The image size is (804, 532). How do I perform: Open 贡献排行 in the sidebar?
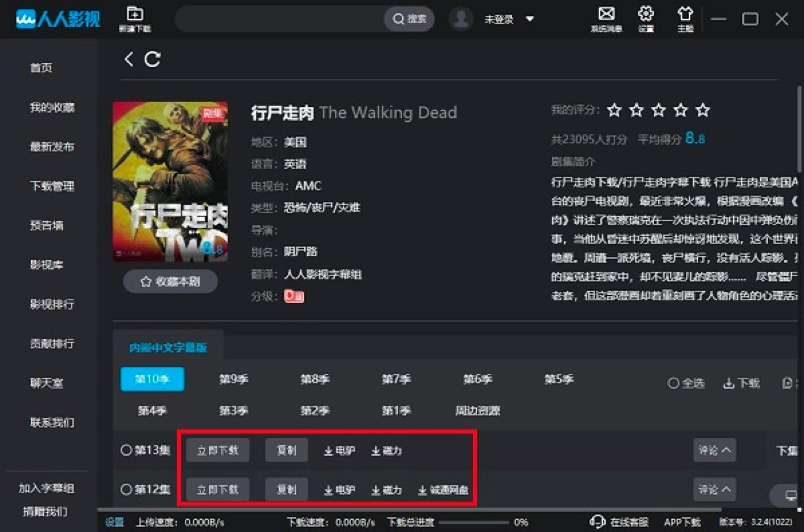click(52, 344)
